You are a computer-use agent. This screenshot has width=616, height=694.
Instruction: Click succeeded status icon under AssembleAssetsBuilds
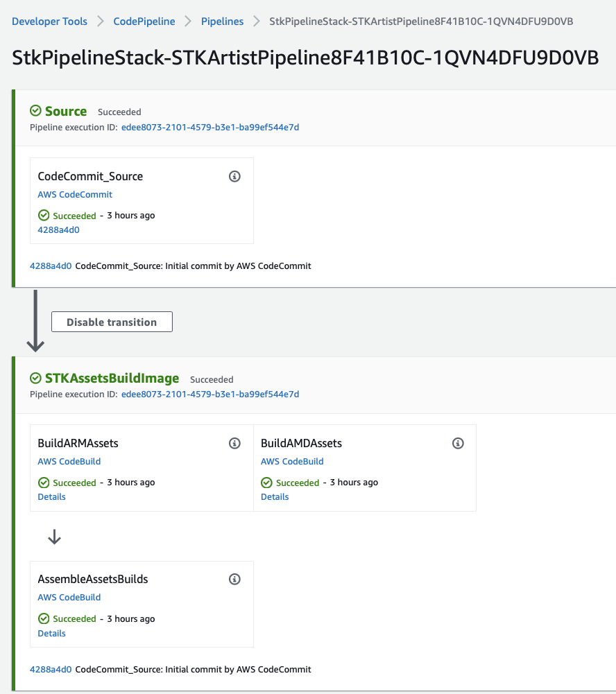click(x=44, y=618)
